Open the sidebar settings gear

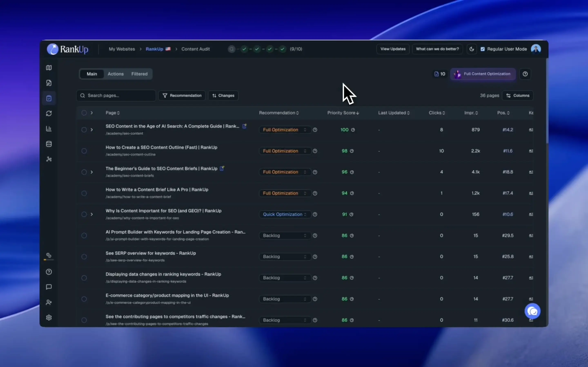pos(49,317)
